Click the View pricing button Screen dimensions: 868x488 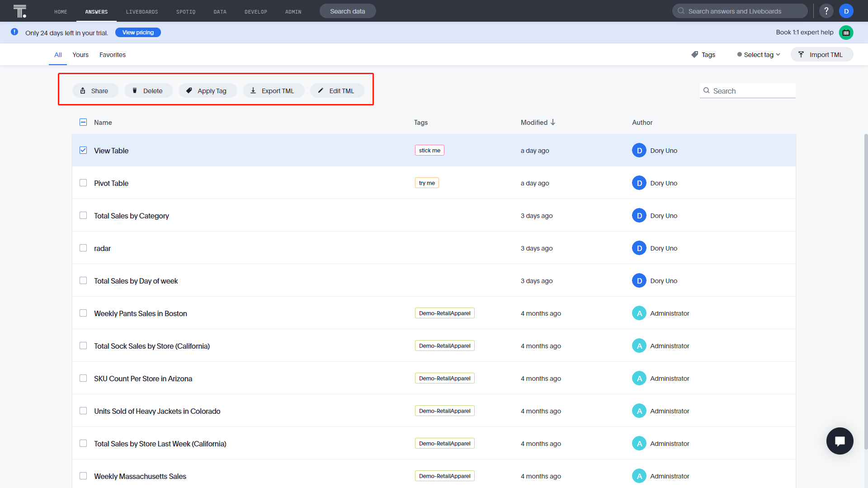[x=138, y=32]
